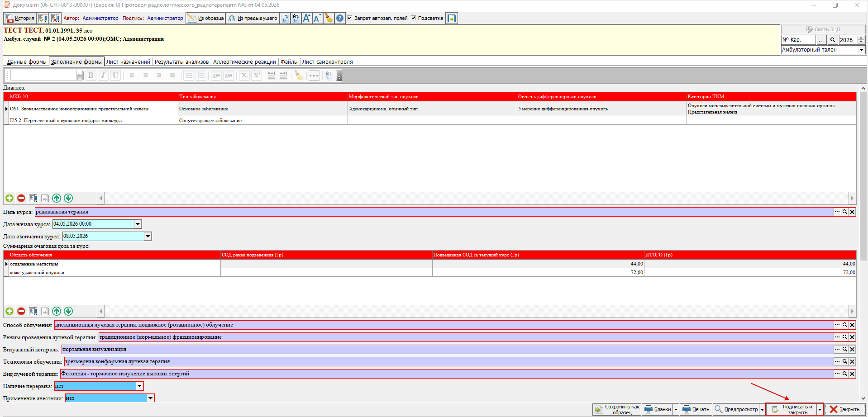Toggle Запрет автозап. полей checkbox
The width and height of the screenshot is (868, 417).
tap(350, 18)
